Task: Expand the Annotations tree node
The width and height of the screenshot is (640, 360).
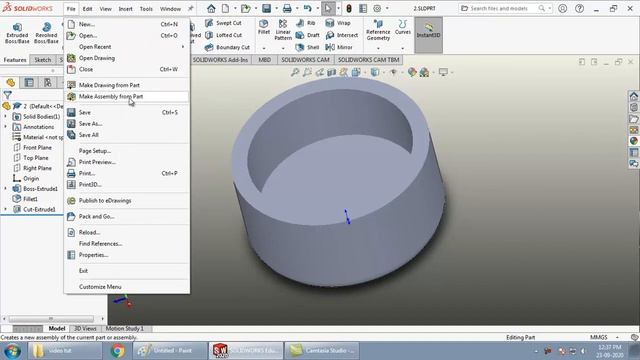Action: tap(6, 127)
